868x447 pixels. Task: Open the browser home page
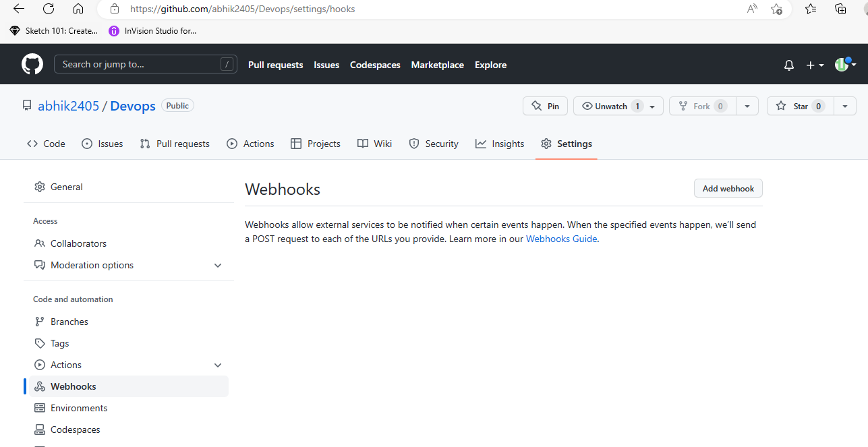pos(78,9)
